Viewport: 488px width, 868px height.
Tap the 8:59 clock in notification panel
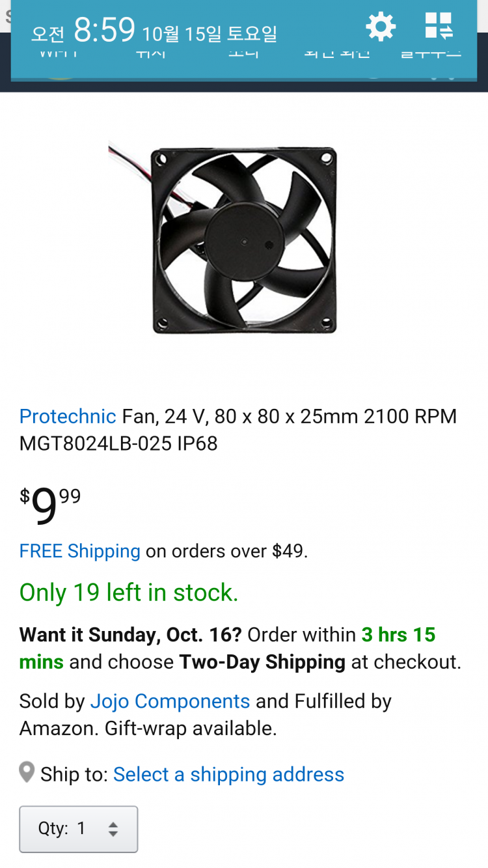[104, 30]
